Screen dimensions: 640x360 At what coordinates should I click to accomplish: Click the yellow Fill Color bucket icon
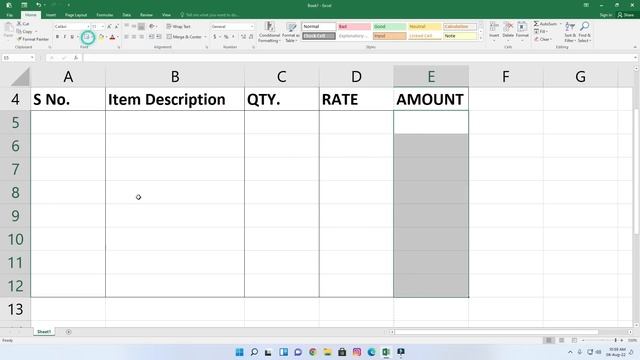(101, 37)
